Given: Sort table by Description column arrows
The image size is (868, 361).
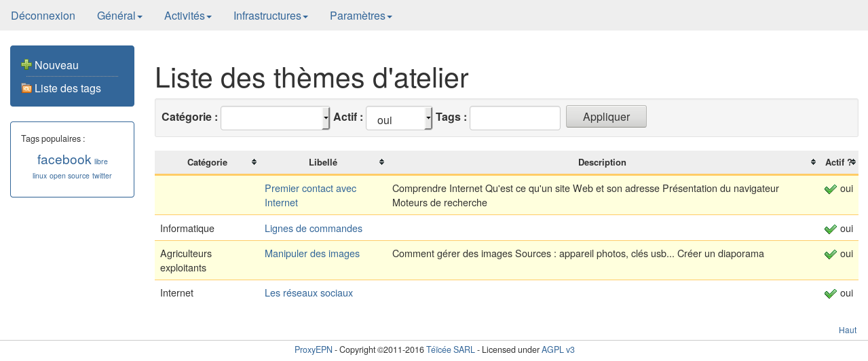Looking at the screenshot, I should 813,162.
